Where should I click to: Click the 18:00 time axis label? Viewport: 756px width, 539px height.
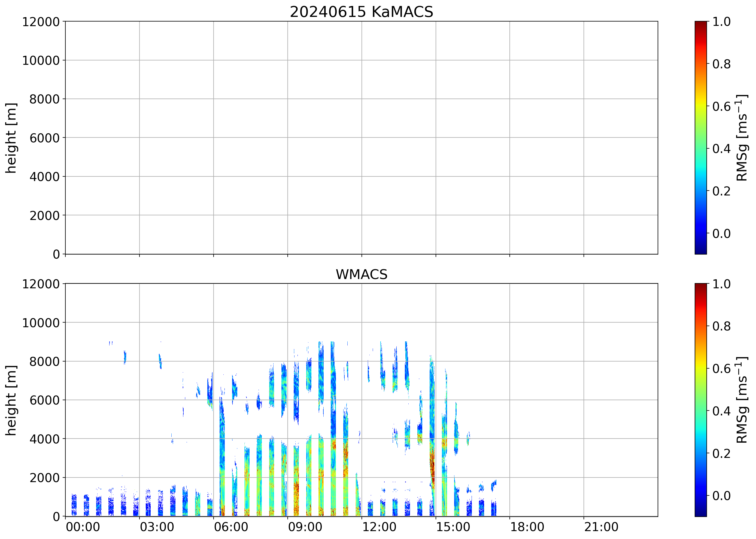click(527, 527)
